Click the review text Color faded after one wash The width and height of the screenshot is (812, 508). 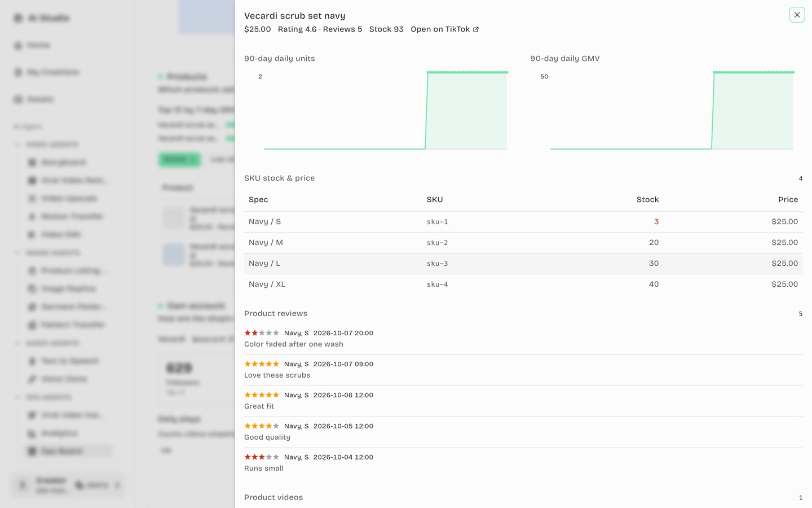294,344
